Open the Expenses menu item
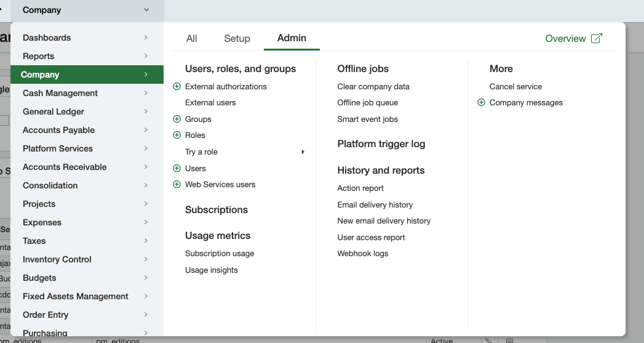The height and width of the screenshot is (343, 644). coord(87,222)
